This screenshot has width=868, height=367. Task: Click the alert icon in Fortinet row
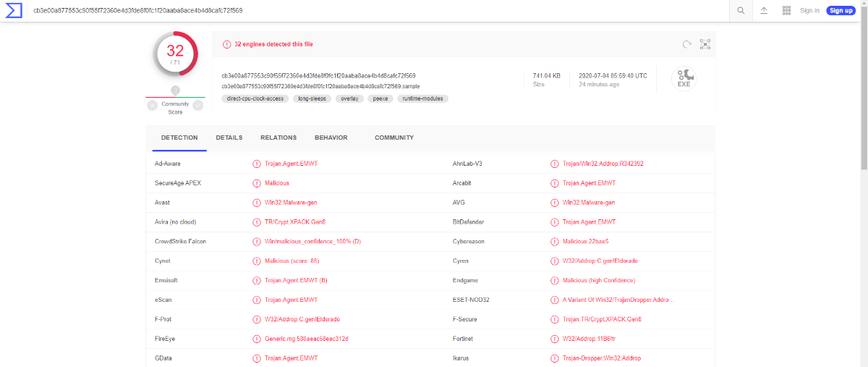click(x=555, y=339)
